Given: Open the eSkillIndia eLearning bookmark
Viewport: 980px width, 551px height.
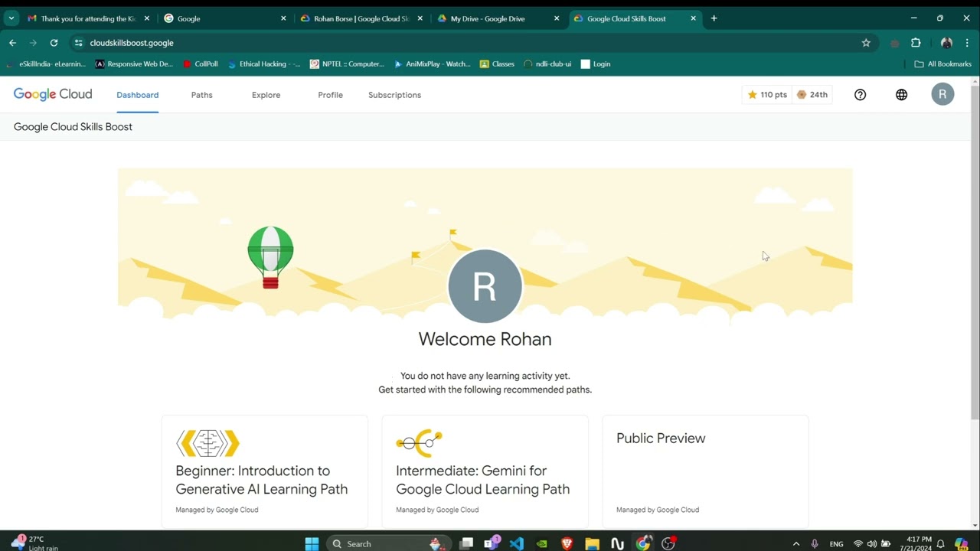Looking at the screenshot, I should click(x=47, y=64).
